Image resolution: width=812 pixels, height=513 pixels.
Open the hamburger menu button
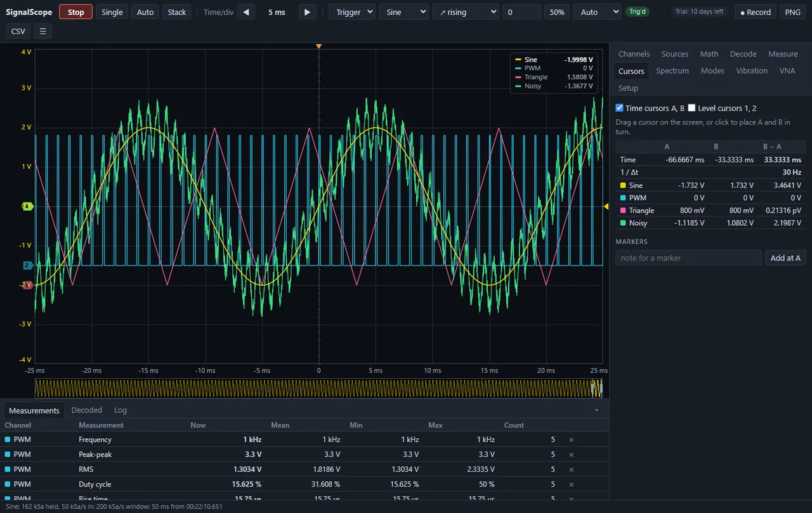(43, 31)
